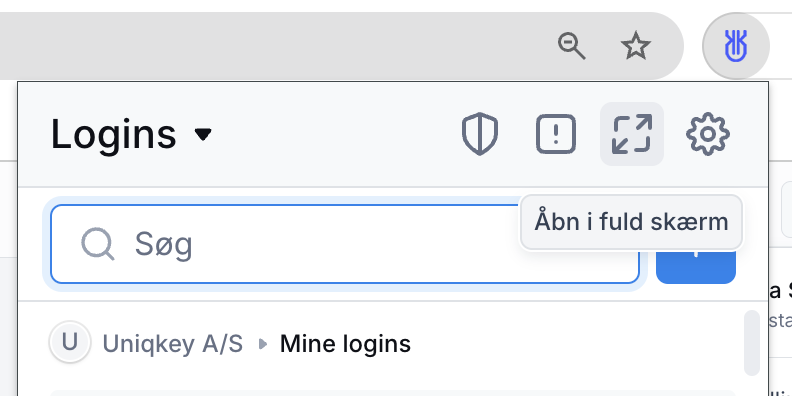This screenshot has height=396, width=792.
Task: Click the magnifier icon inside the Søg field
Action: 97,244
